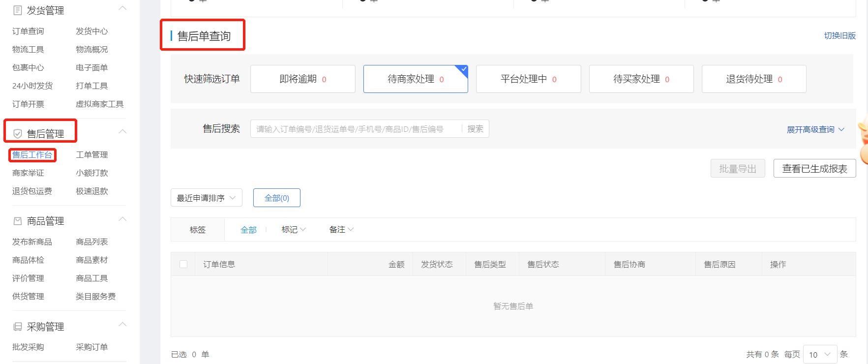Viewport: 868px width, 364px height.
Task: Open 批发采购 in sidebar
Action: click(x=28, y=347)
